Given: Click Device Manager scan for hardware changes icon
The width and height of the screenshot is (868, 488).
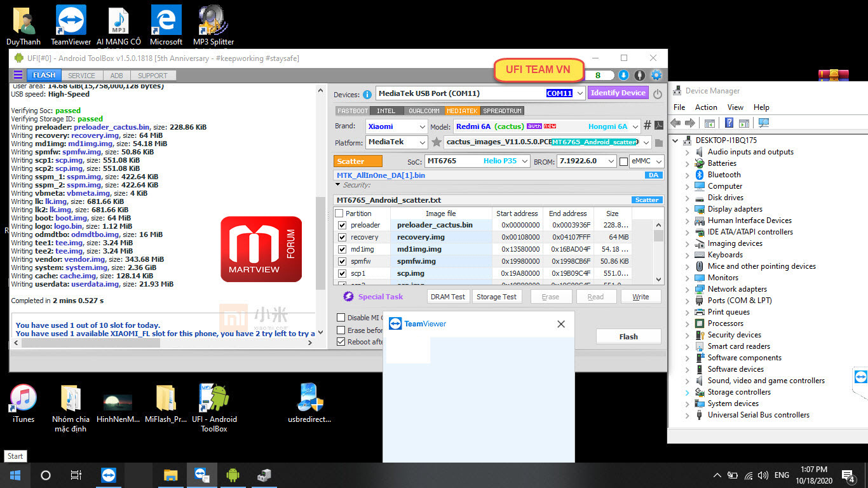Looking at the screenshot, I should click(x=764, y=123).
